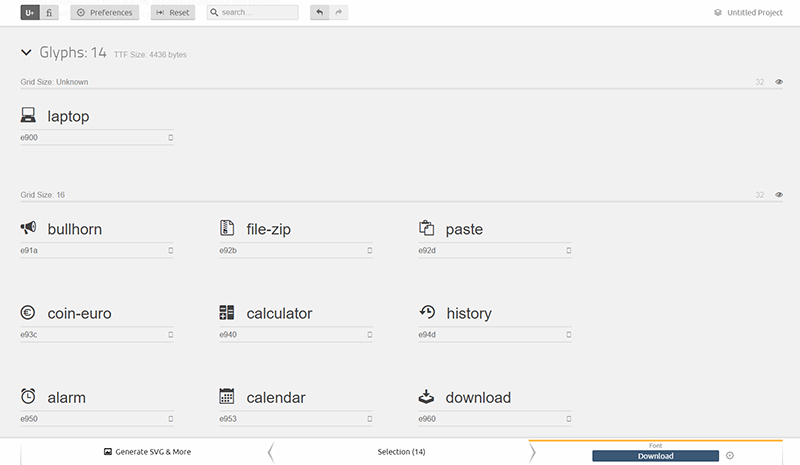This screenshot has width=800, height=465.
Task: Click the undo arrow in the toolbar
Action: coord(318,13)
